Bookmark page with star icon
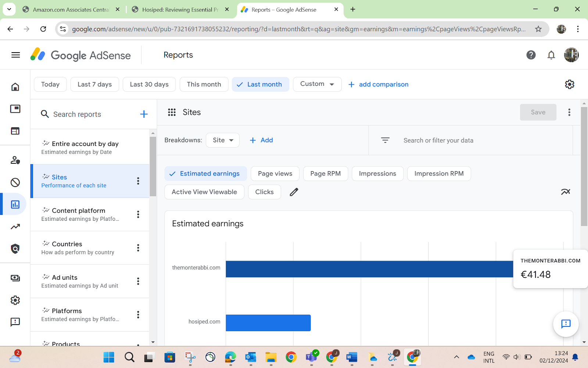This screenshot has width=588, height=368. 538,29
